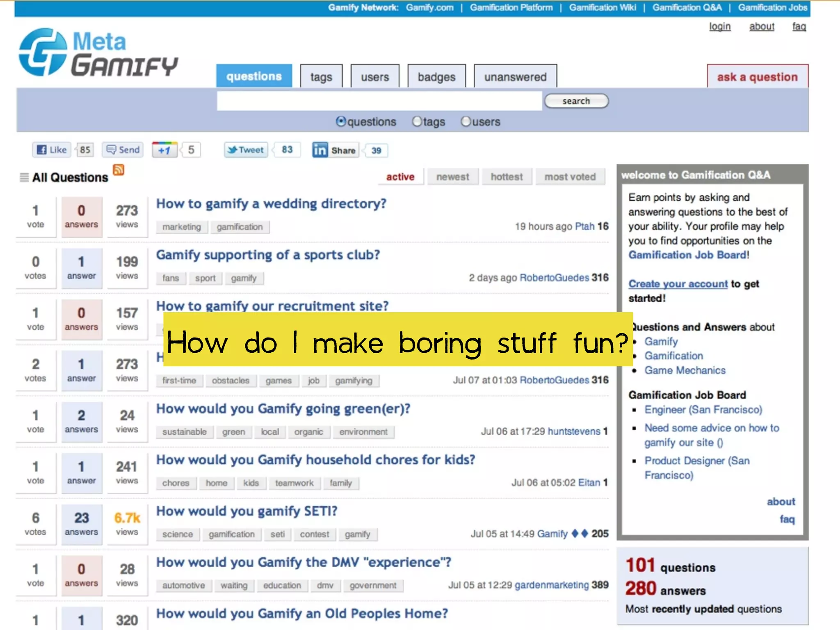Open 'How would you Gamify going green(er)?'
The image size is (840, 630).
click(283, 409)
